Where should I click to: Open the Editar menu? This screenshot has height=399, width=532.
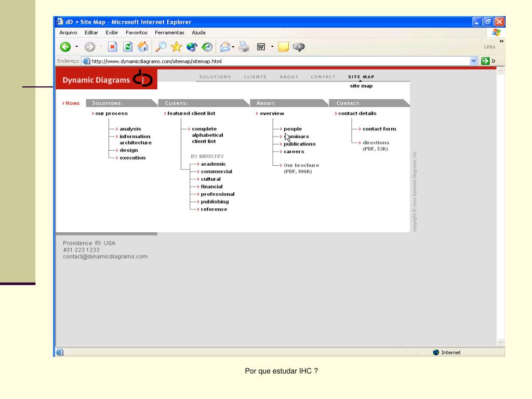91,33
